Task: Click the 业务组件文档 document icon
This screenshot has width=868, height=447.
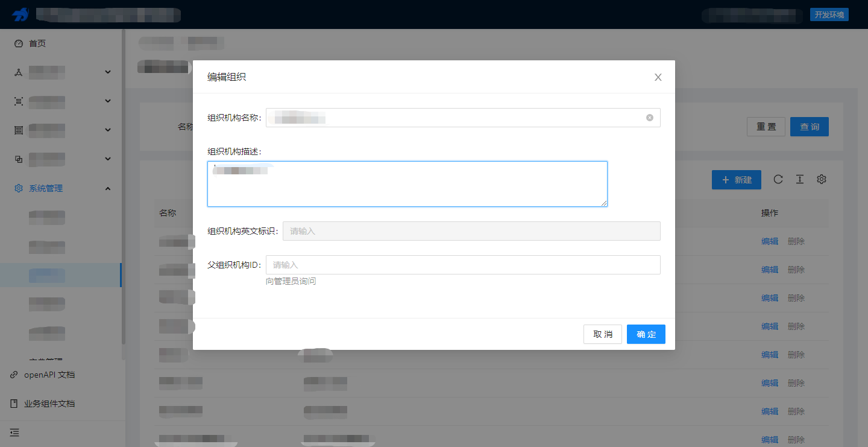Action: point(14,403)
